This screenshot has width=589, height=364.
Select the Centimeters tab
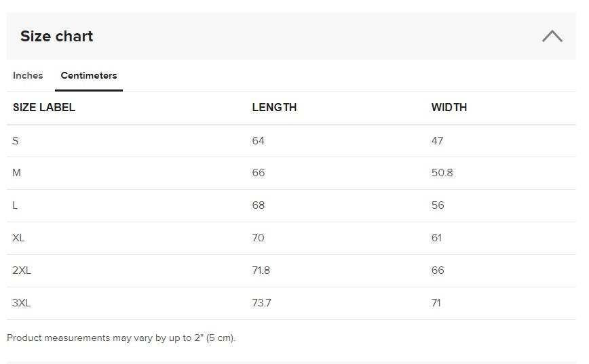[89, 75]
